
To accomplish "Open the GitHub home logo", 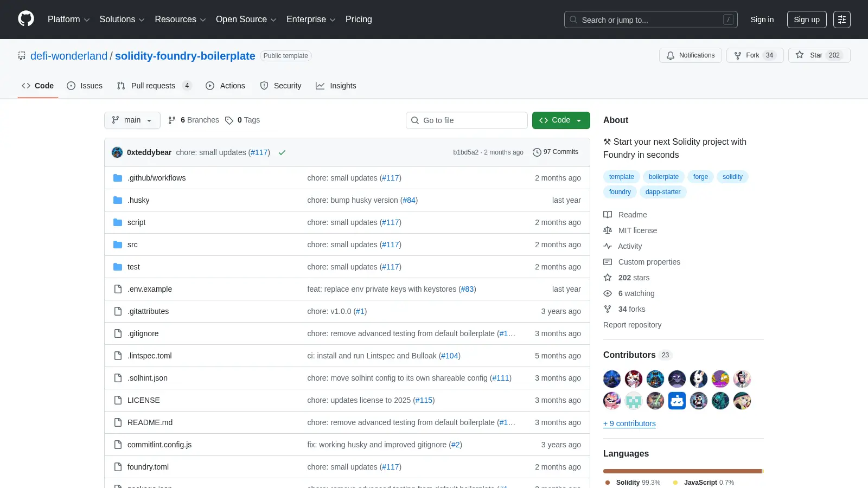I will 26,19.
